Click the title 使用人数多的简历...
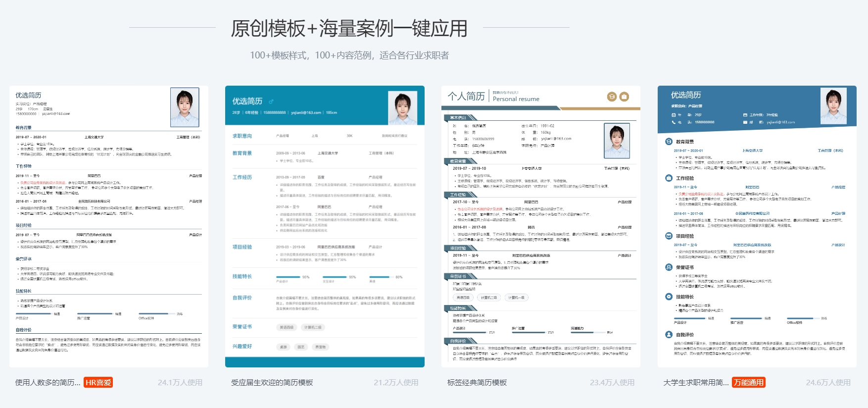The height and width of the screenshot is (408, 868). (48, 383)
